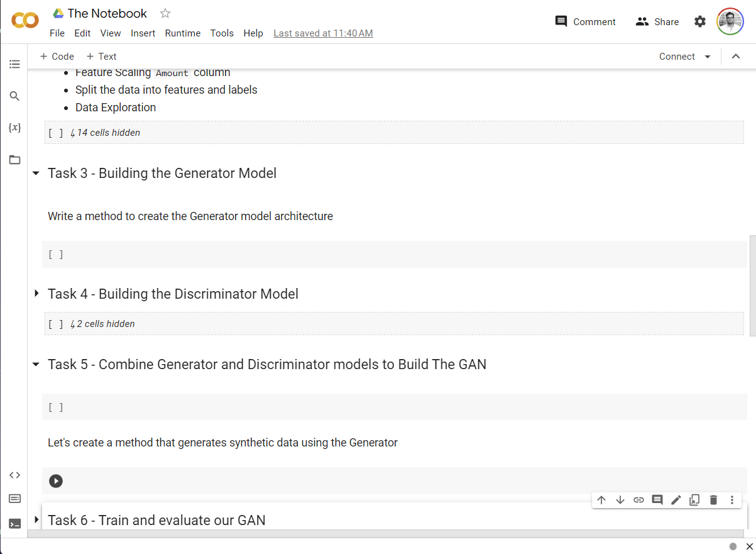
Task: Open the Files folder panel
Action: tap(14, 160)
